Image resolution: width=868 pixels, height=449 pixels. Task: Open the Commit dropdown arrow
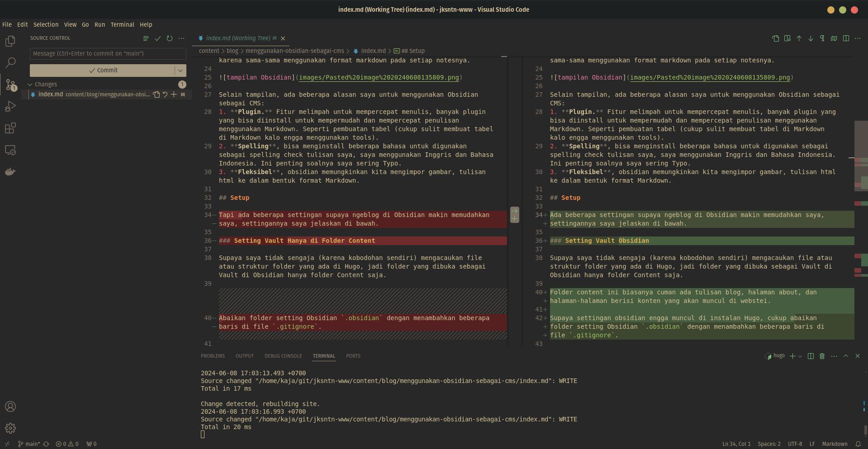[180, 70]
